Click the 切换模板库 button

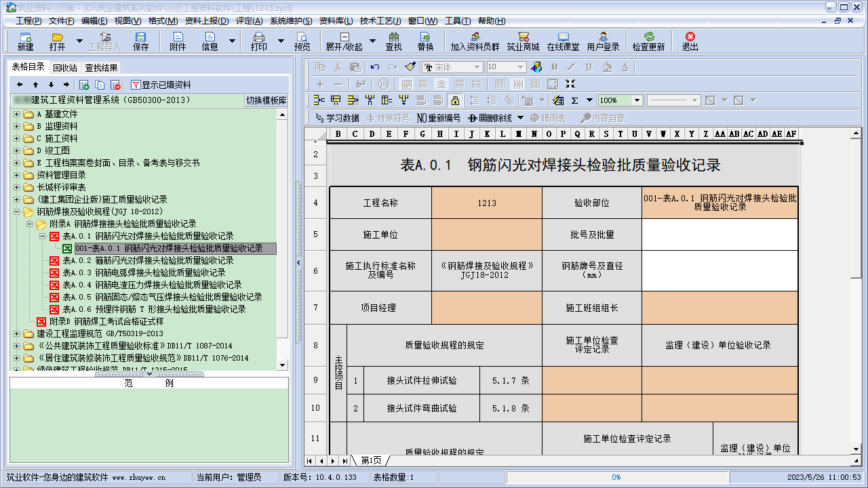[x=265, y=100]
